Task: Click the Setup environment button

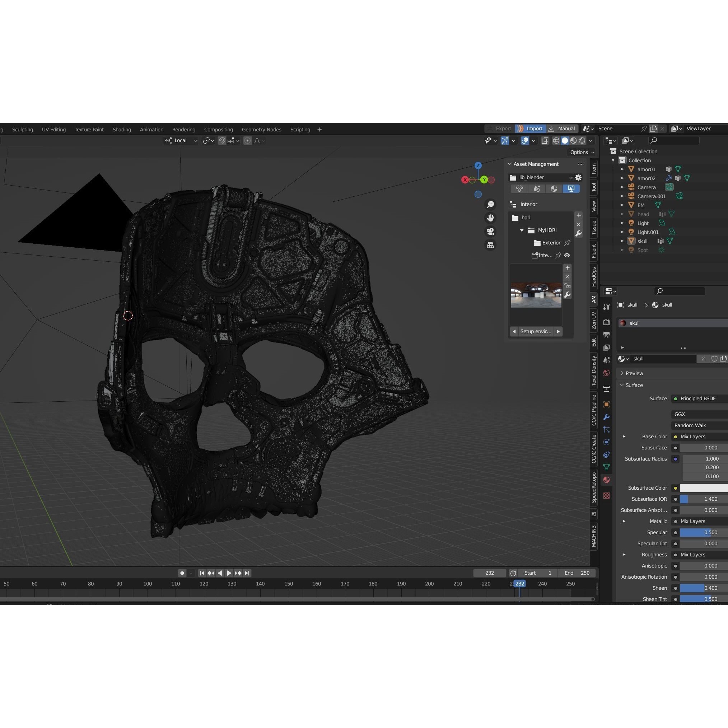Action: [x=536, y=331]
